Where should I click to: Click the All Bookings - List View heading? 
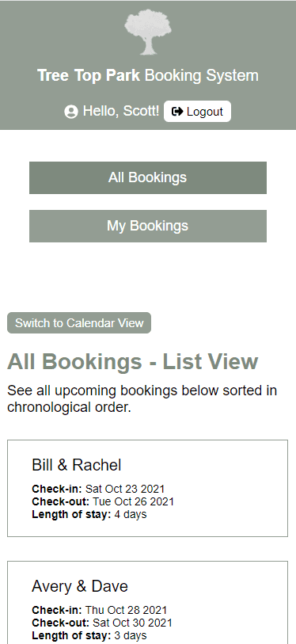(x=133, y=362)
